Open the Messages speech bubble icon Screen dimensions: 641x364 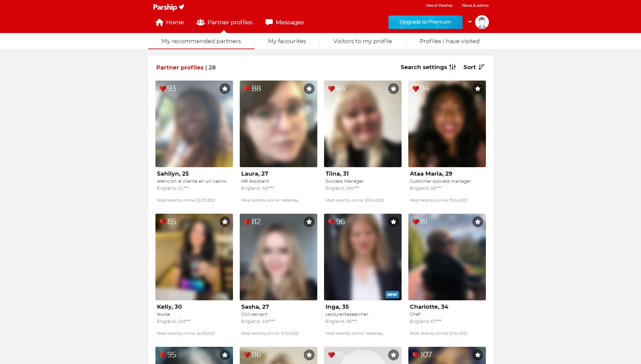click(x=269, y=22)
